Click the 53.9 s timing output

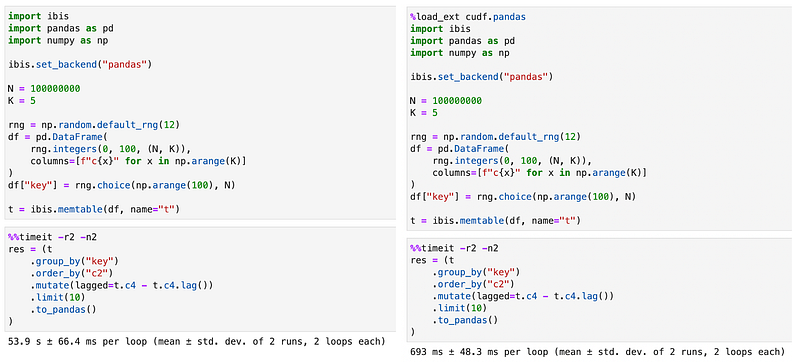(x=196, y=341)
